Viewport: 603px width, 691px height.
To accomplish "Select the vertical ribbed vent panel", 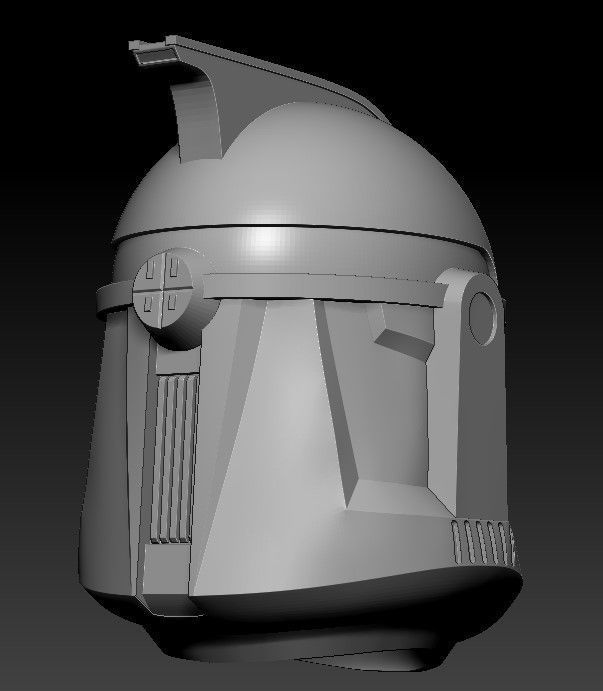I will point(174,458).
